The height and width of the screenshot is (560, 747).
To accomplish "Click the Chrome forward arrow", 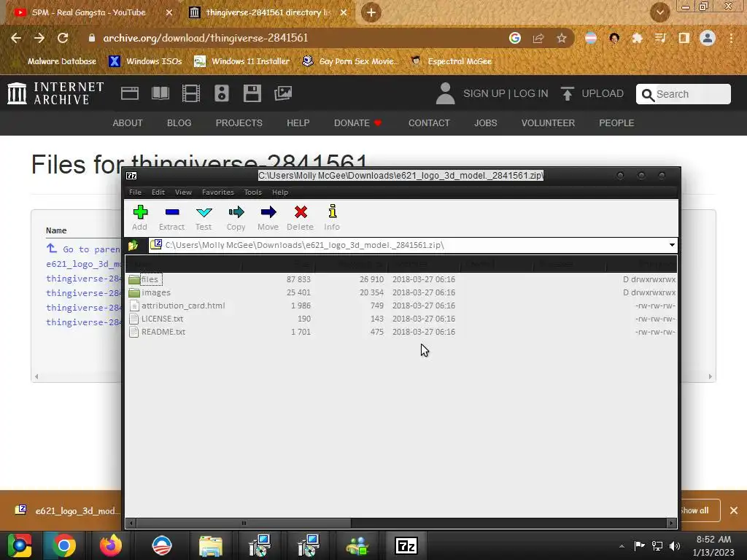I will pyautogui.click(x=39, y=38).
